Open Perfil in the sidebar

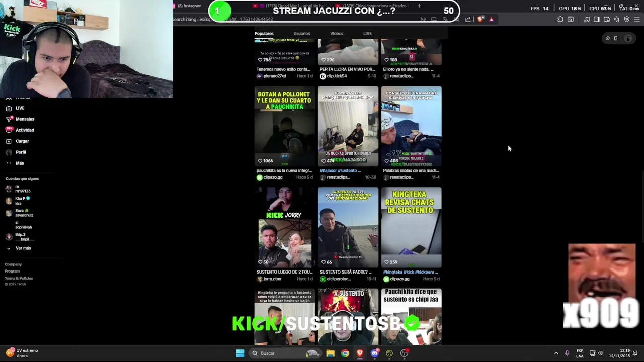click(16, 152)
